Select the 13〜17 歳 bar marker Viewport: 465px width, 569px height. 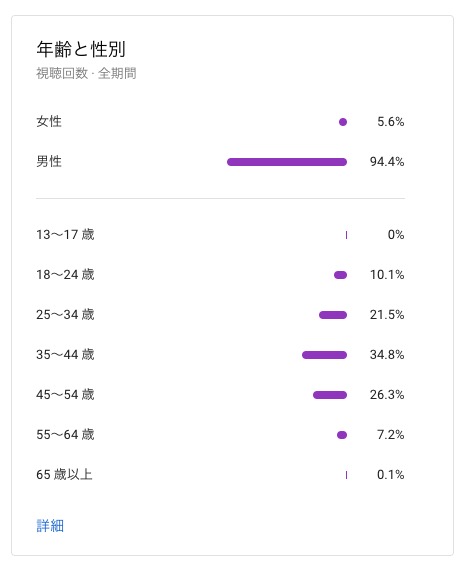(346, 235)
